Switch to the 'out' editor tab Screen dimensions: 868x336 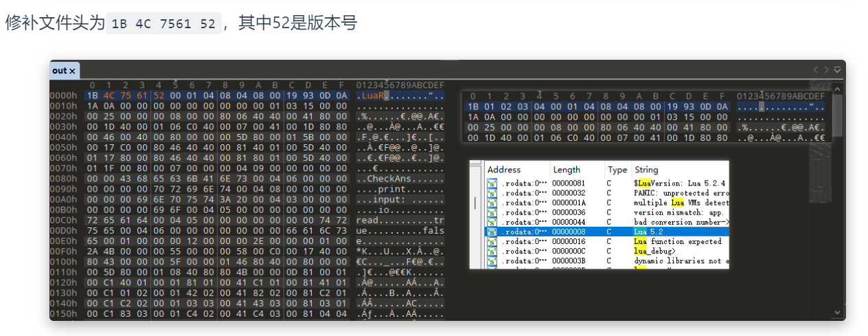click(60, 71)
